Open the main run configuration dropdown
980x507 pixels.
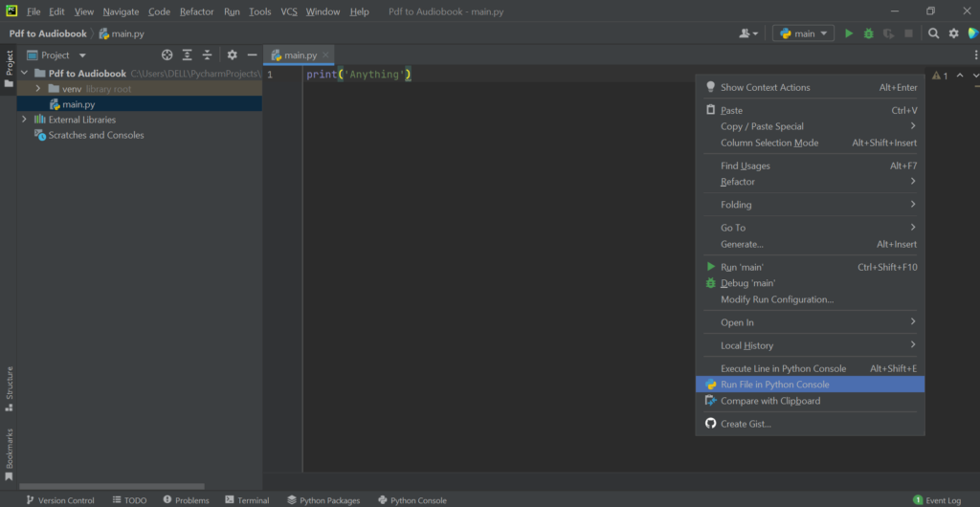pos(803,33)
